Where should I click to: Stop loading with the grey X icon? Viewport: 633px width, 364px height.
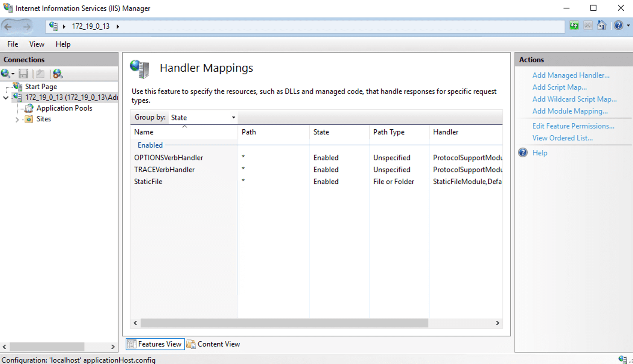[x=588, y=26]
